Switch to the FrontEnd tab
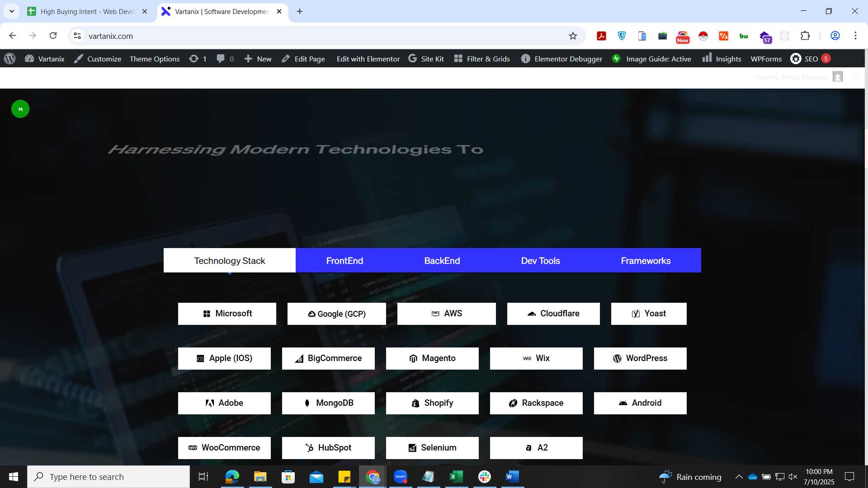Screen dimensions: 868x488 [x=344, y=260]
